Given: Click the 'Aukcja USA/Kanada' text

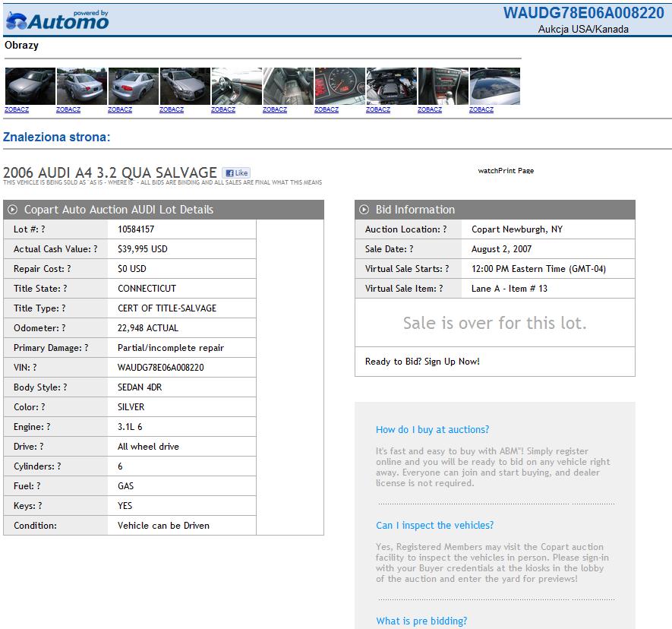Looking at the screenshot, I should pyautogui.click(x=583, y=29).
